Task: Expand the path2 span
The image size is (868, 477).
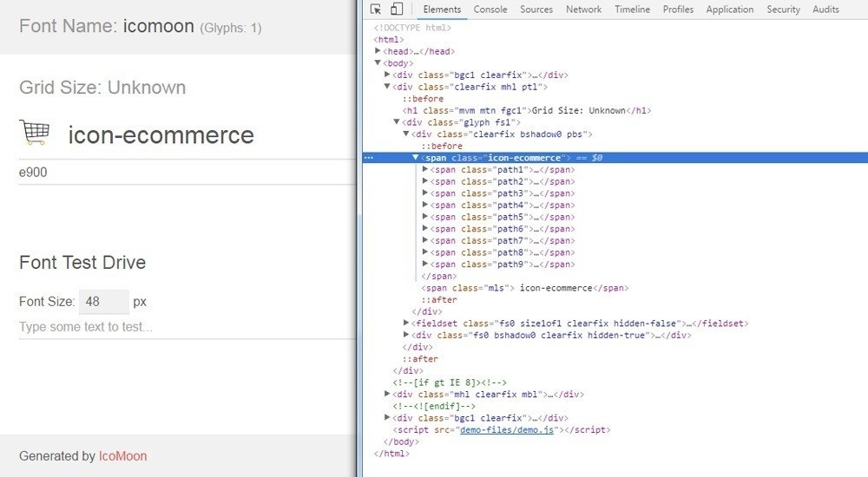Action: (424, 181)
